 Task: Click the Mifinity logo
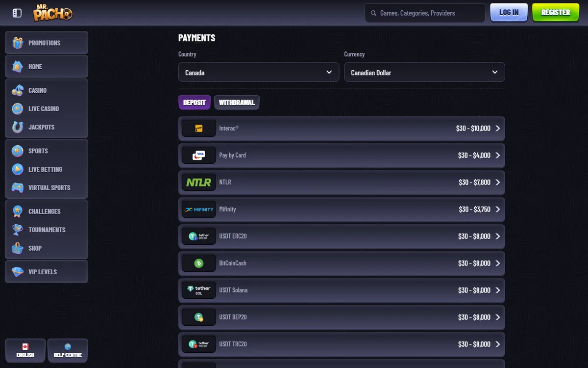pyautogui.click(x=199, y=209)
